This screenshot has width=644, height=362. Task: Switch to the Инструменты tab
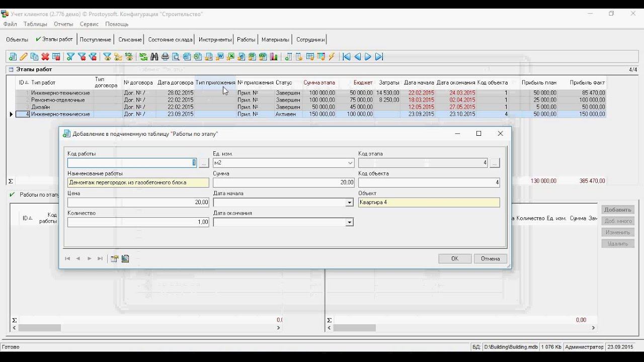pos(215,39)
